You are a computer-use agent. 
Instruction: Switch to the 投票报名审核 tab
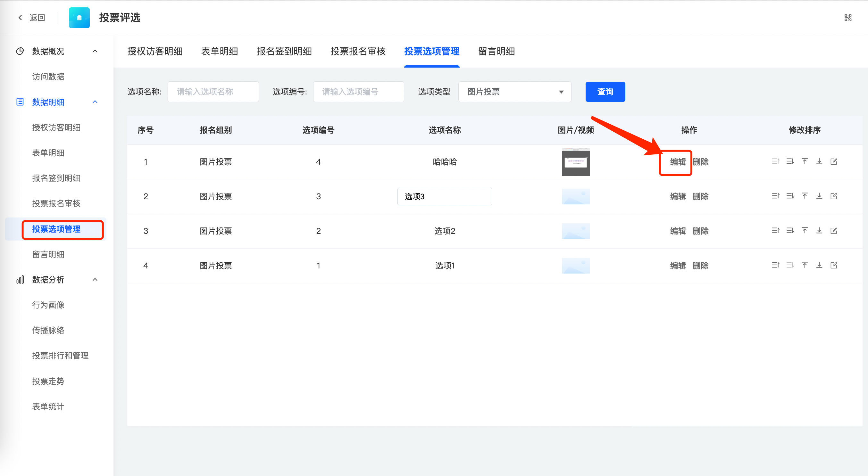tap(358, 51)
